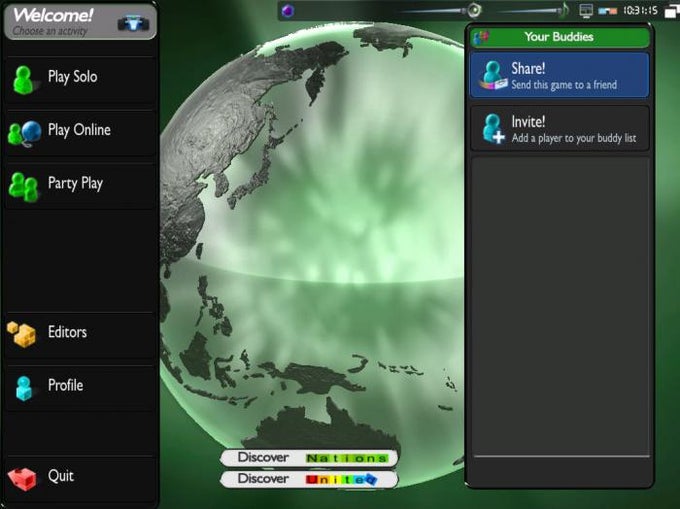
Task: Click the monitor display settings icon
Action: pos(586,10)
